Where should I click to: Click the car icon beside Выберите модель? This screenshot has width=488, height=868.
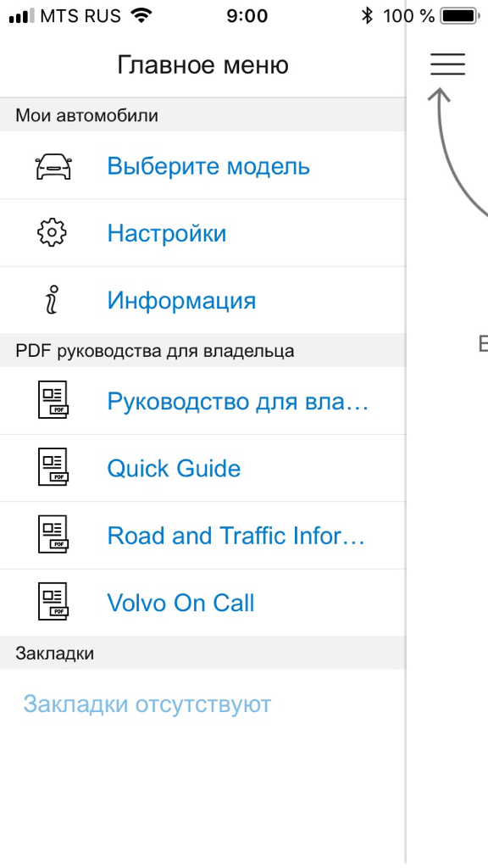point(53,166)
